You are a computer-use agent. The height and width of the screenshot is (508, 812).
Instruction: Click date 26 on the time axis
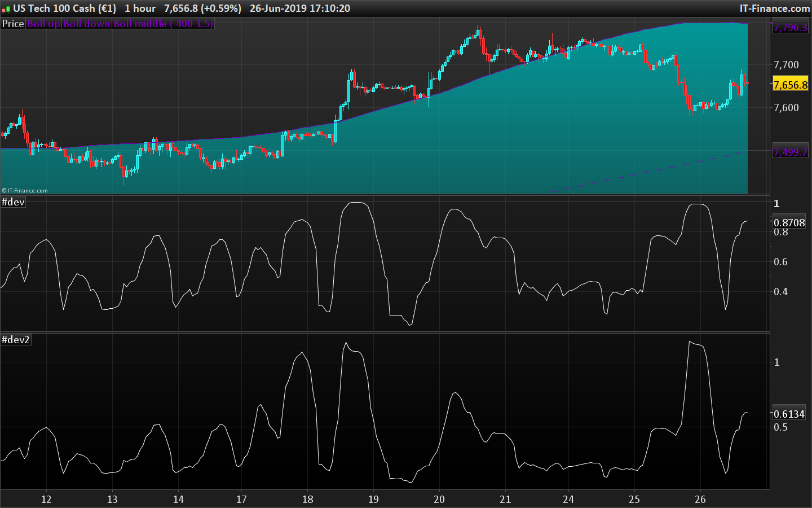click(x=700, y=499)
